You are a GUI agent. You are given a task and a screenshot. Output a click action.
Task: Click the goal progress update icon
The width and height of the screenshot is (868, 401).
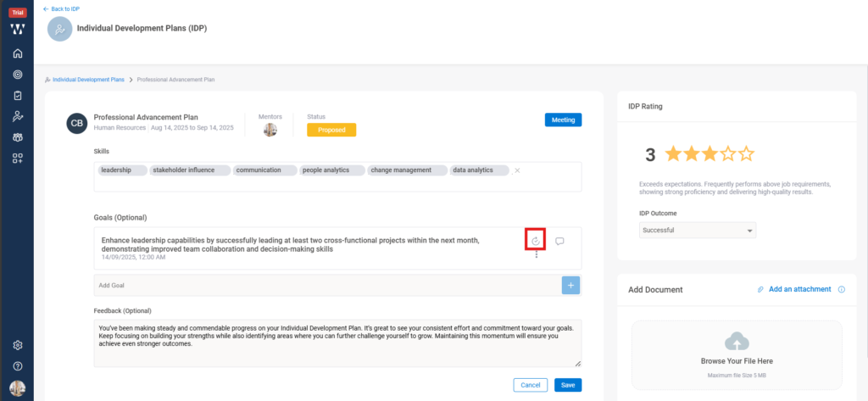[x=536, y=241]
